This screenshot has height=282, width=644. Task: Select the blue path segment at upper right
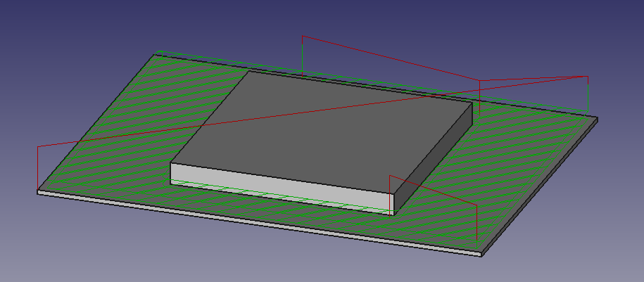click(535, 78)
